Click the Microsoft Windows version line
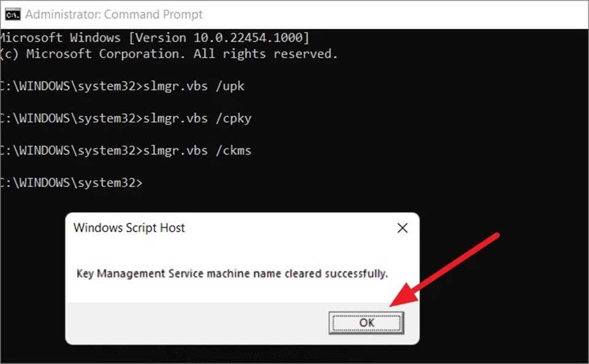 [153, 37]
